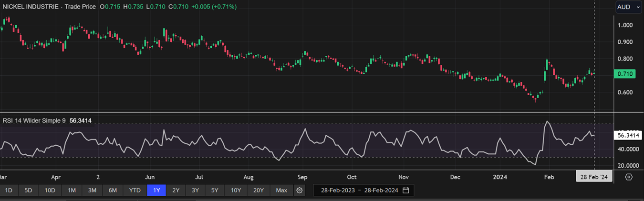Click the chart settings hexagon icon

pyautogui.click(x=629, y=177)
